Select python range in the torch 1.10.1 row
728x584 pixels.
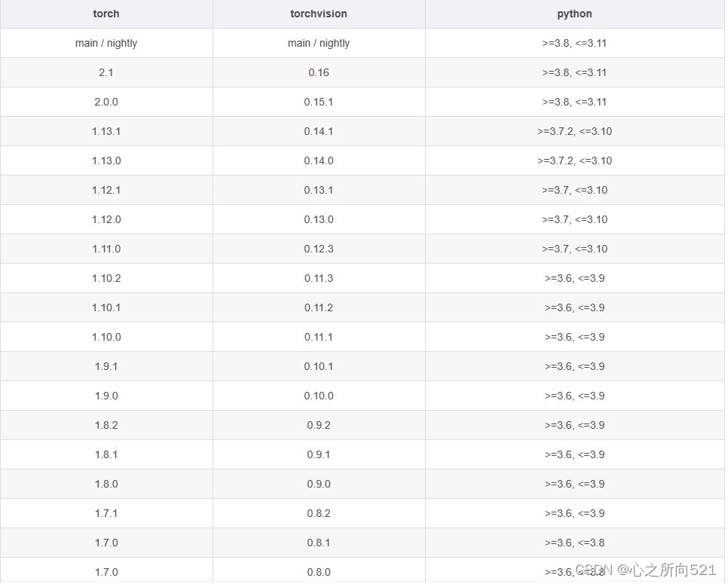tap(575, 307)
